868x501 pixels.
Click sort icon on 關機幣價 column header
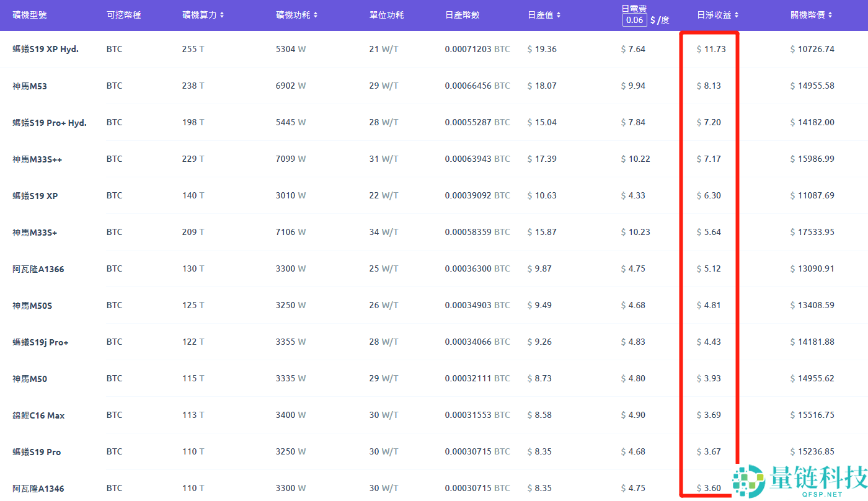coord(830,15)
